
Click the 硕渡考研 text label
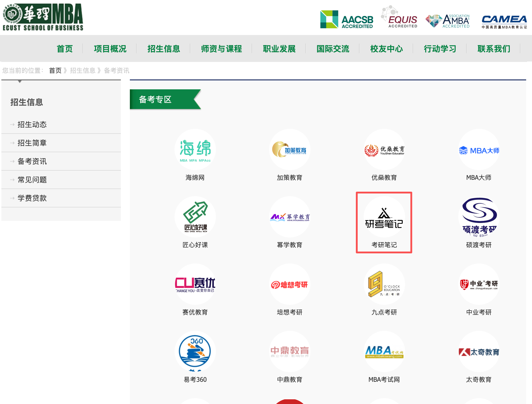pos(479,245)
